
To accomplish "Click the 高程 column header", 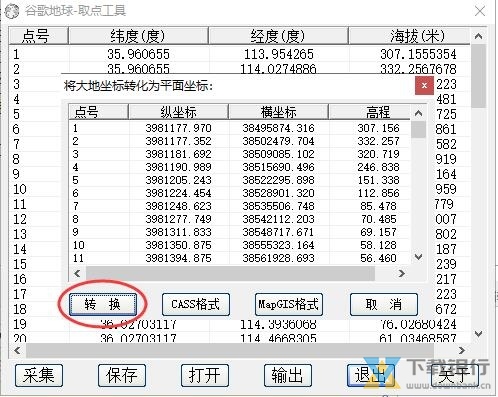I will point(370,112).
